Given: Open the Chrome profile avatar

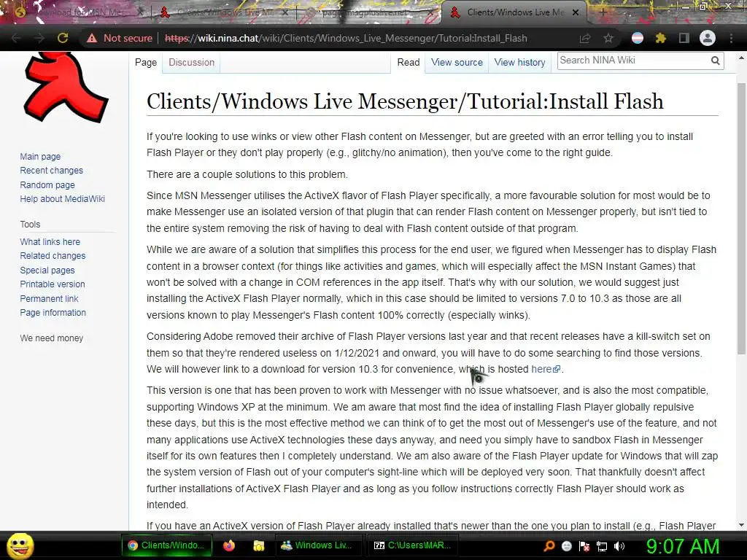Looking at the screenshot, I should pos(708,38).
